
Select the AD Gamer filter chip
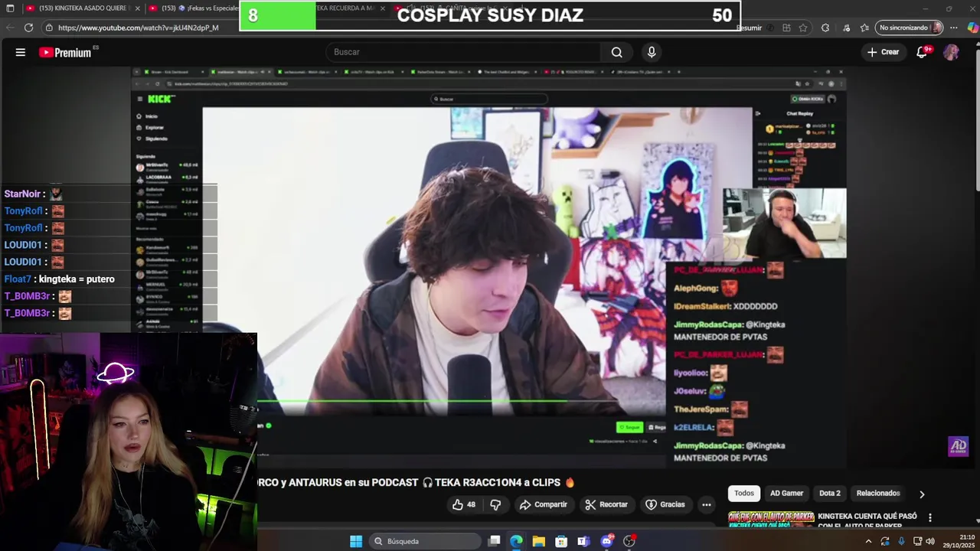tap(786, 494)
